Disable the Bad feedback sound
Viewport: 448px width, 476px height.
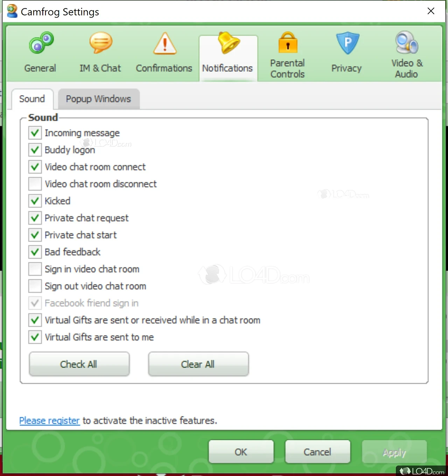tap(35, 252)
